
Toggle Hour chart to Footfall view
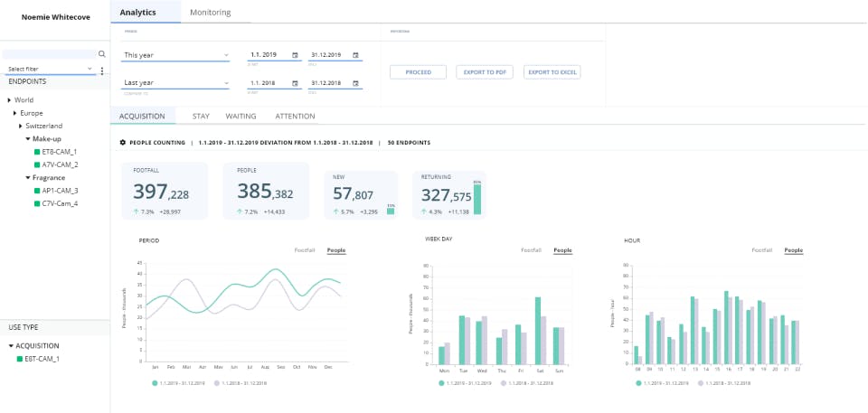762,250
